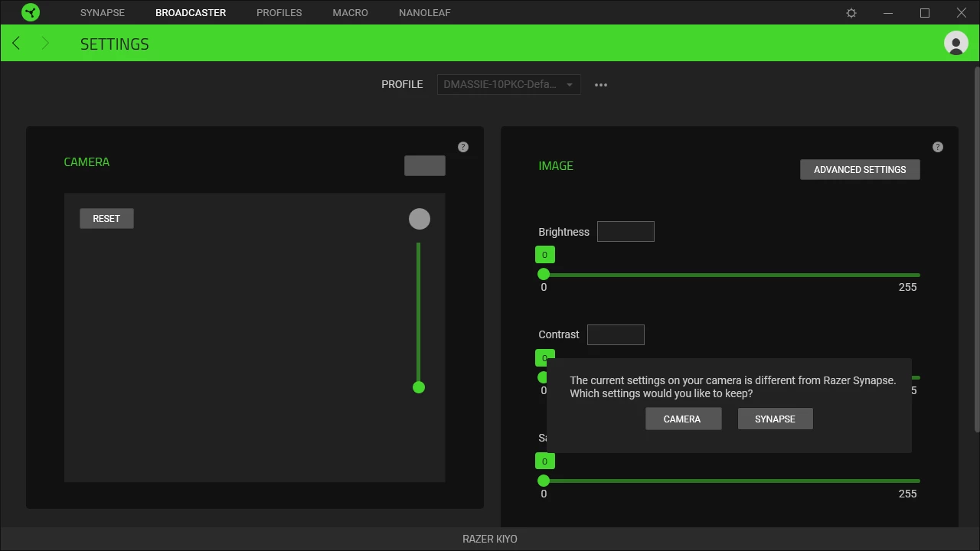Switch to the Broadcaster tab
This screenshot has width=980, height=551.
(x=191, y=13)
